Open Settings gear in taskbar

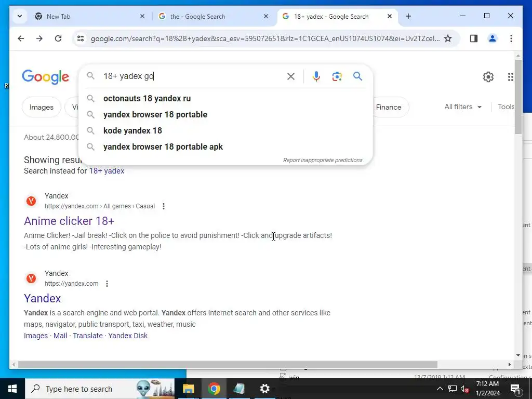(264, 389)
